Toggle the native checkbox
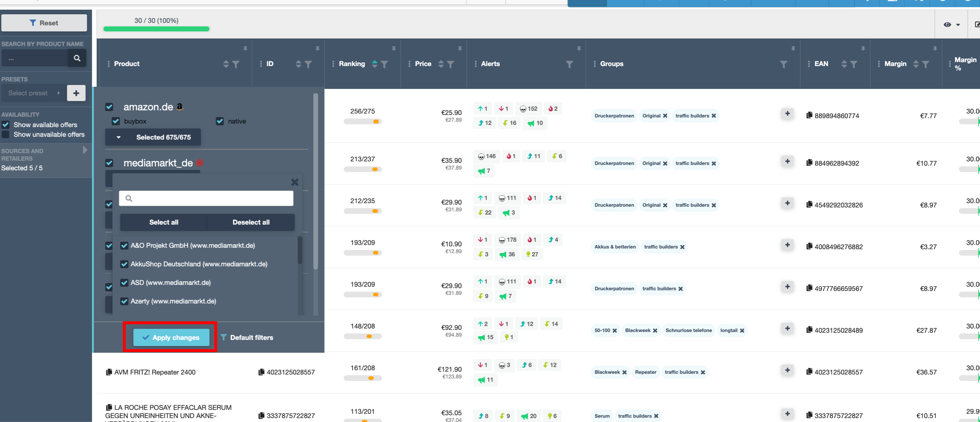The width and height of the screenshot is (980, 422). (x=220, y=121)
